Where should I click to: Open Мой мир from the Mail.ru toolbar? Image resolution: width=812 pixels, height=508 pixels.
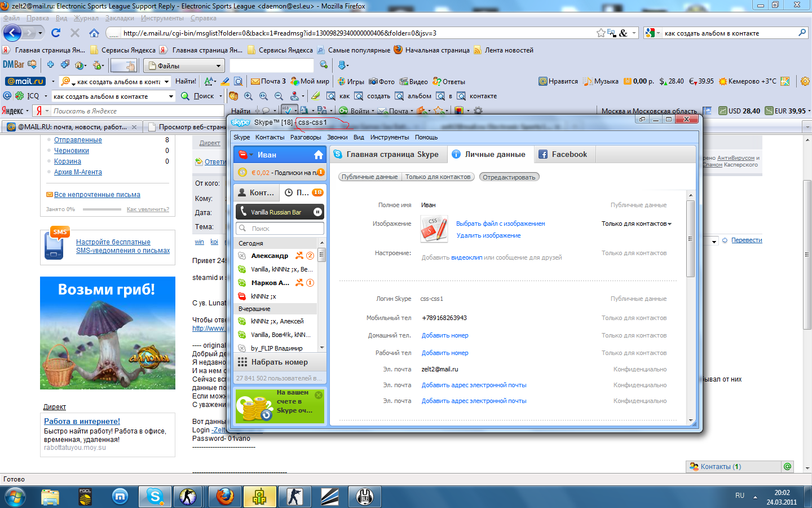coord(310,81)
